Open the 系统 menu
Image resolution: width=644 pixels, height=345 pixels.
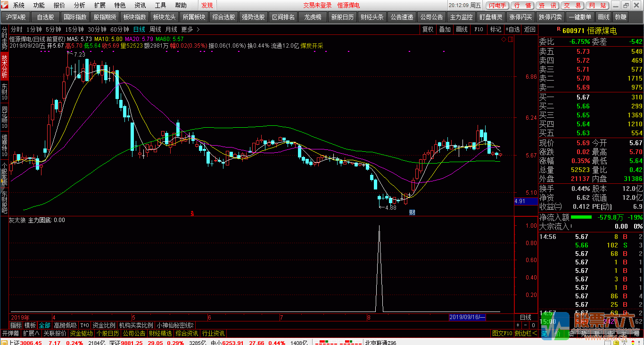point(19,5)
